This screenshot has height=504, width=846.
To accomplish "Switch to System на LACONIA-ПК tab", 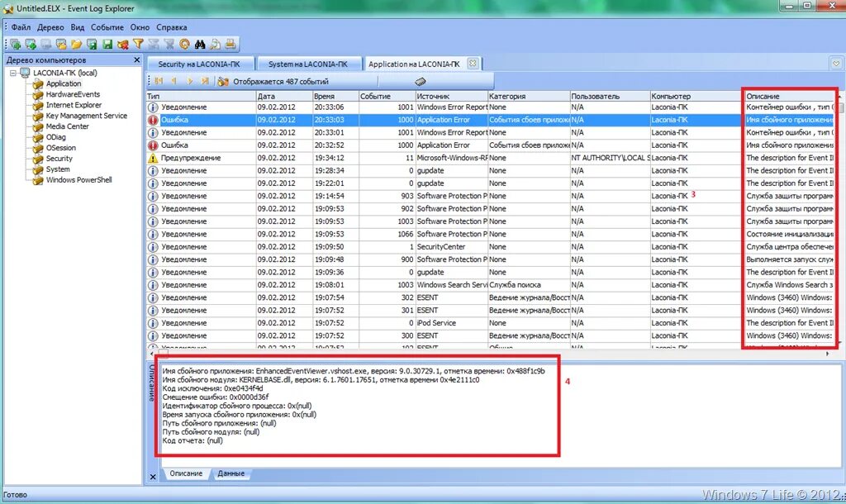I will pos(308,64).
